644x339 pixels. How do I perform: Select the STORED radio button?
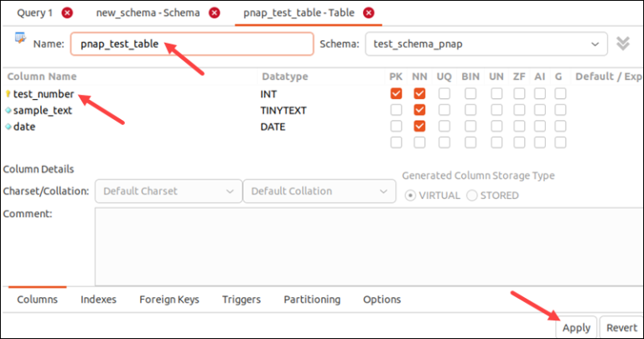[472, 196]
